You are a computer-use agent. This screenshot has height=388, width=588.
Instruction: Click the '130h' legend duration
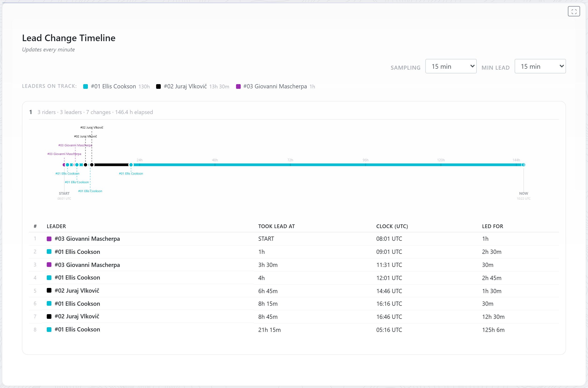pos(144,87)
